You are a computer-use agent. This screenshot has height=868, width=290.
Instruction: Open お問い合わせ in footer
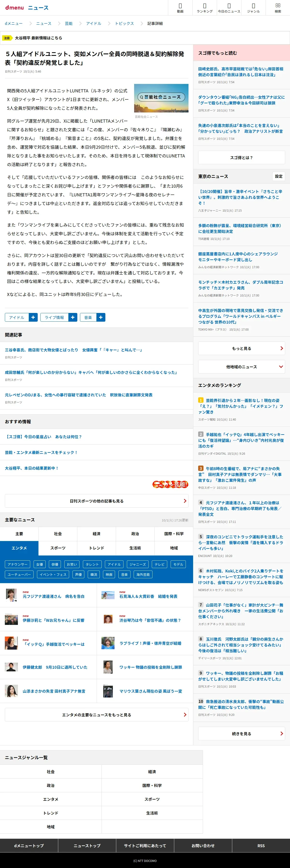203,846
